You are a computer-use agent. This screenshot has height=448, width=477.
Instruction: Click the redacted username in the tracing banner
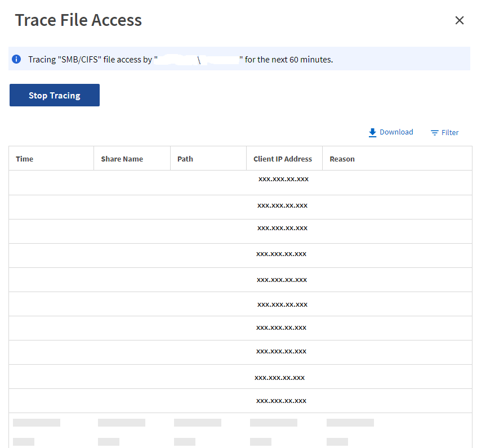click(x=221, y=59)
